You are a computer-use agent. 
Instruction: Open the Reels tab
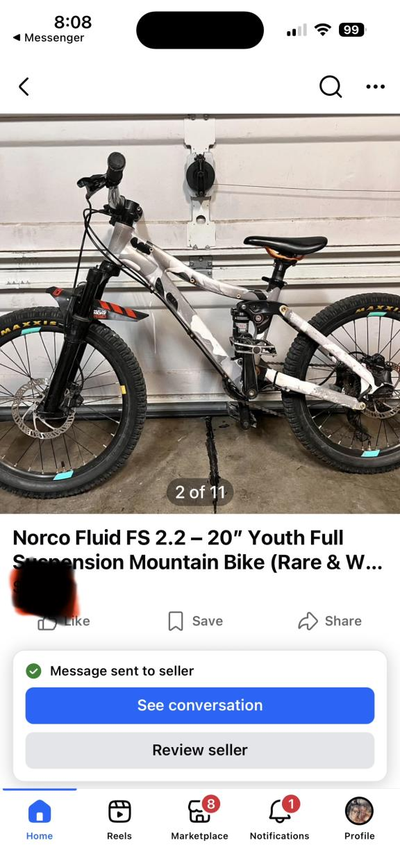coord(119,819)
